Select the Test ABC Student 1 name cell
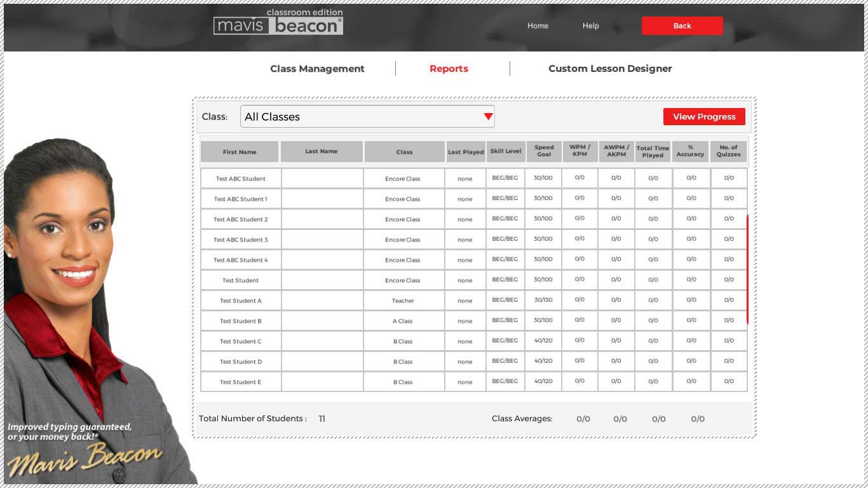868x488 pixels. [x=241, y=199]
